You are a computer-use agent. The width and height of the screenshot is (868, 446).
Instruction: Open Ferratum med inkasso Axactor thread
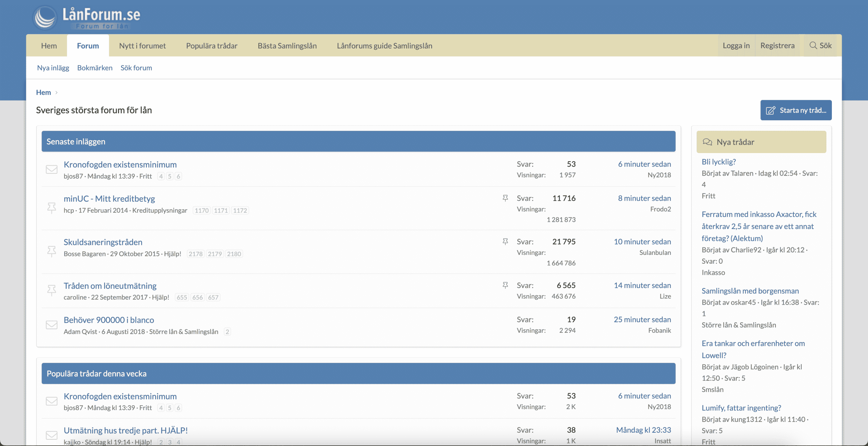(x=759, y=226)
